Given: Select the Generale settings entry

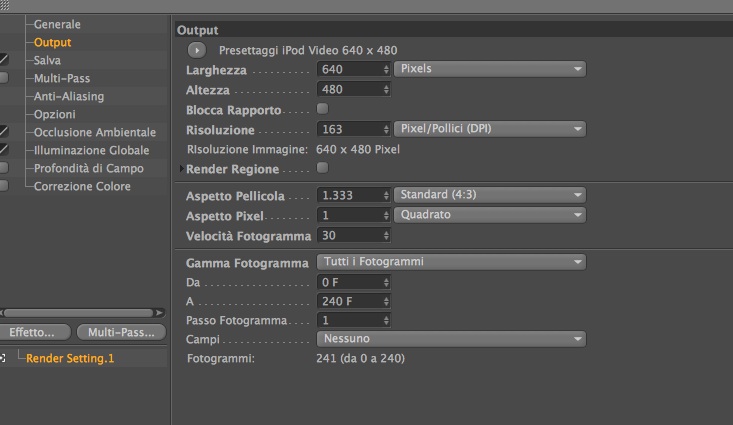Looking at the screenshot, I should (57, 24).
